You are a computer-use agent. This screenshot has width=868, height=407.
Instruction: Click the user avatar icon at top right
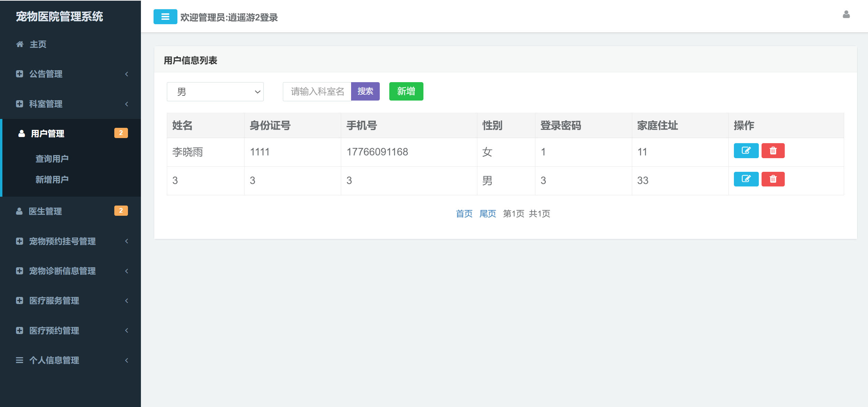coord(847,15)
